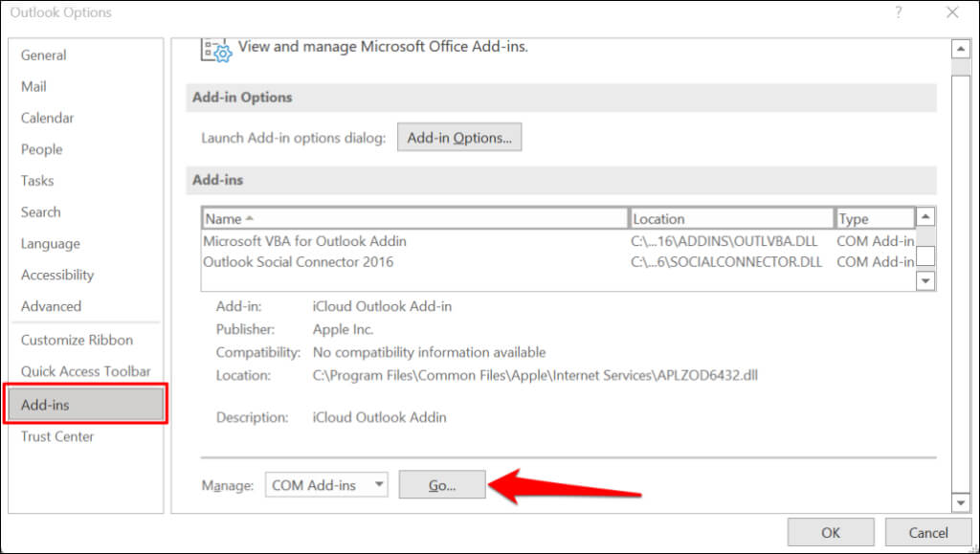
Task: Click the Help question mark icon
Action: pyautogui.click(x=899, y=12)
